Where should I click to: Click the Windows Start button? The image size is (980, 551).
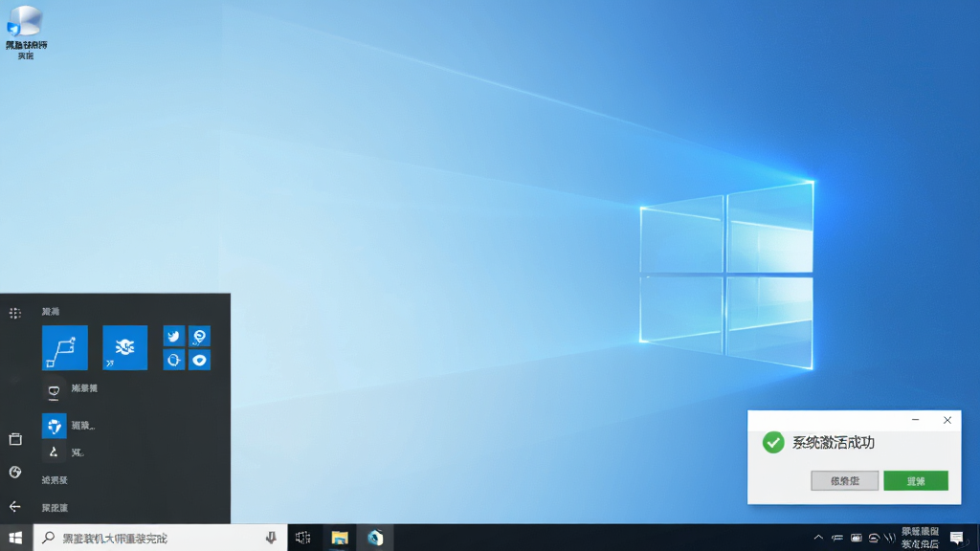[x=15, y=538]
